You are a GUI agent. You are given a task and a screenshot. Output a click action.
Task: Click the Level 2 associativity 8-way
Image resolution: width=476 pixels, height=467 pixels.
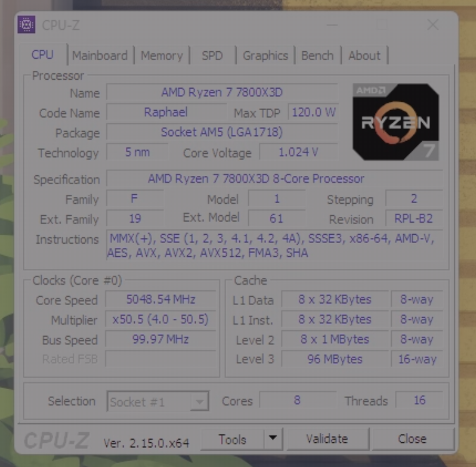click(417, 339)
